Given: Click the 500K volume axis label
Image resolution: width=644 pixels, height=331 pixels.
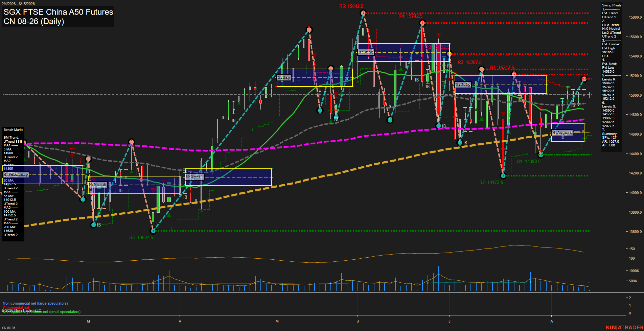Looking at the screenshot, I should click(x=633, y=281).
